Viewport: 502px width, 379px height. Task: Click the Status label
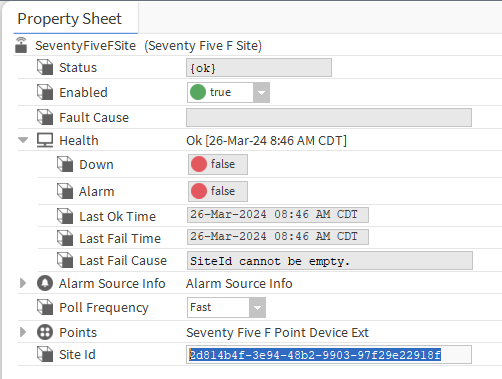pos(78,68)
